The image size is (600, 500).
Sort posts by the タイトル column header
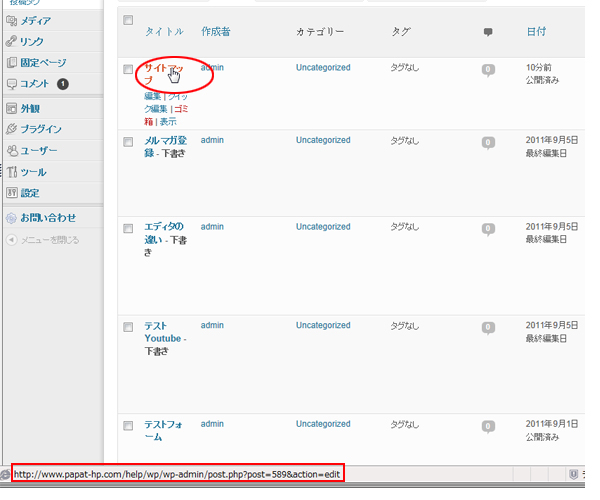coord(164,32)
